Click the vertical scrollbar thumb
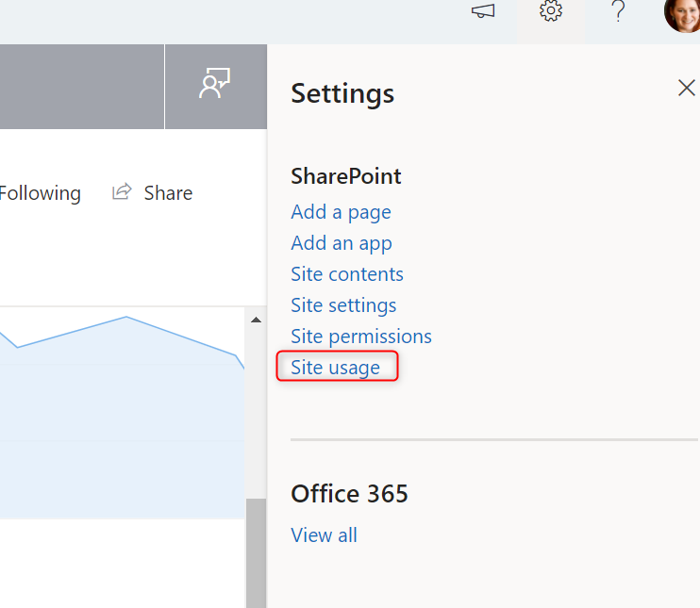 point(256,553)
